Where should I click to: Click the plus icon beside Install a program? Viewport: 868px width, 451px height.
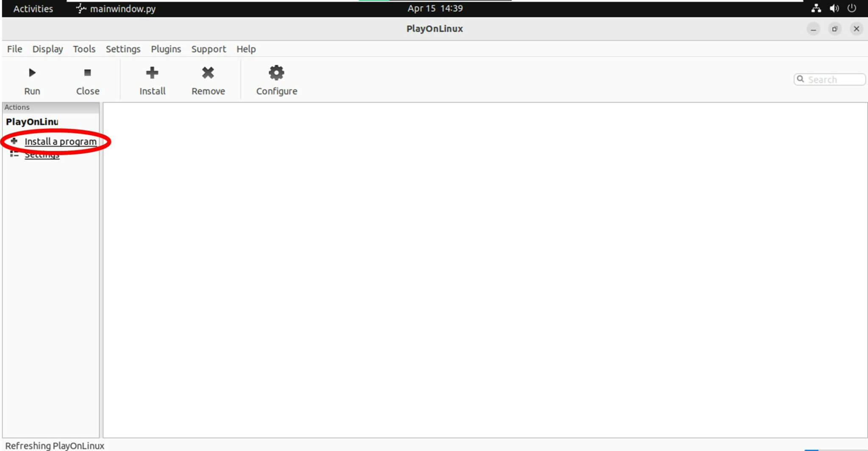pyautogui.click(x=14, y=141)
